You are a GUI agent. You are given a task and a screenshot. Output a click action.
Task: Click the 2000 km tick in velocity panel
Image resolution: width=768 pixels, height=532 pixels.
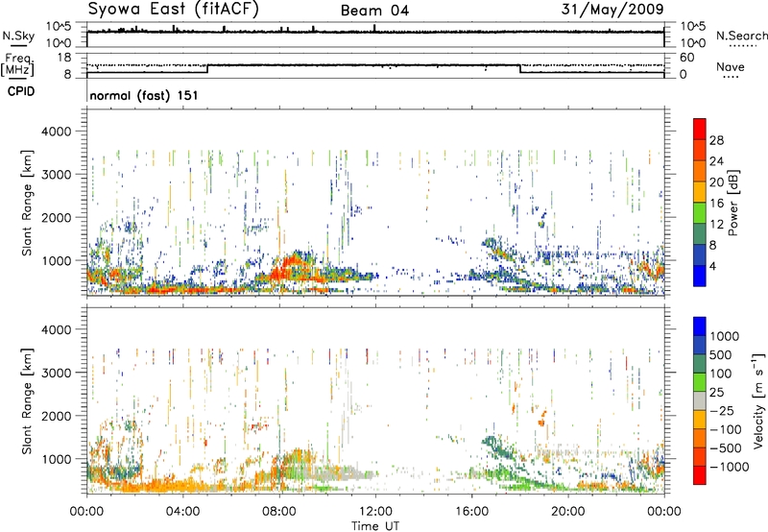(56, 416)
